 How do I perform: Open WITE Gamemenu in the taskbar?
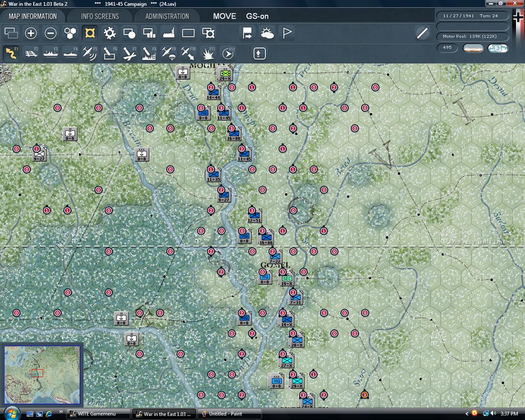click(99, 414)
